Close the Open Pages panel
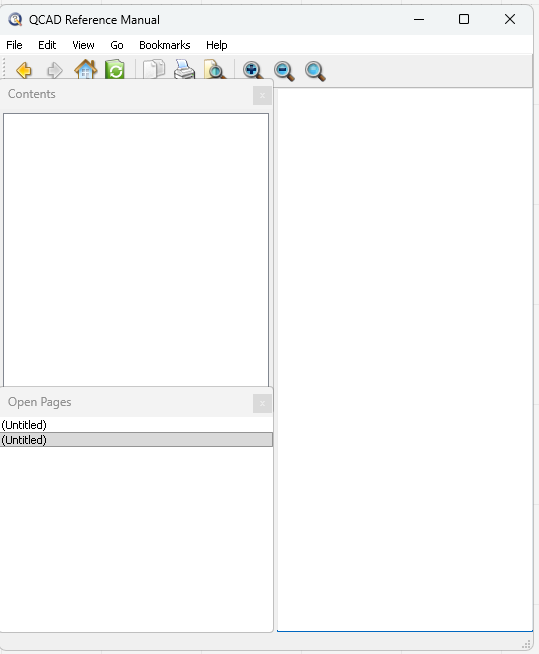This screenshot has height=654, width=539. (x=262, y=403)
